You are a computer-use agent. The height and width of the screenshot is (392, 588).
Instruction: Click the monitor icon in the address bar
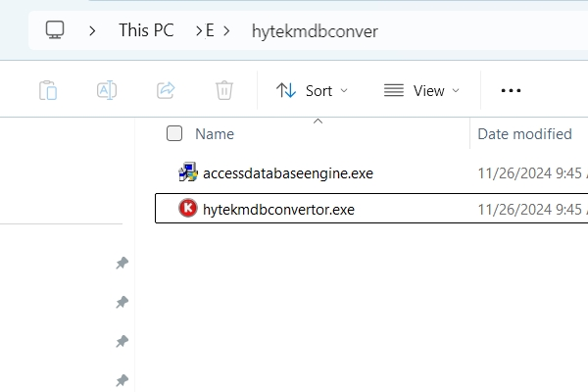[x=56, y=30]
